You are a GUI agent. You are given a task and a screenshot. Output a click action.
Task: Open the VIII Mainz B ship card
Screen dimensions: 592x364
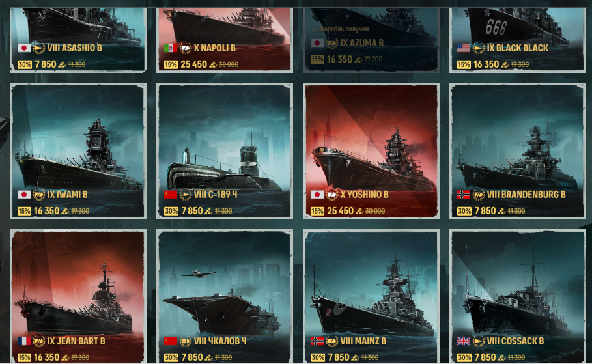coord(371,296)
